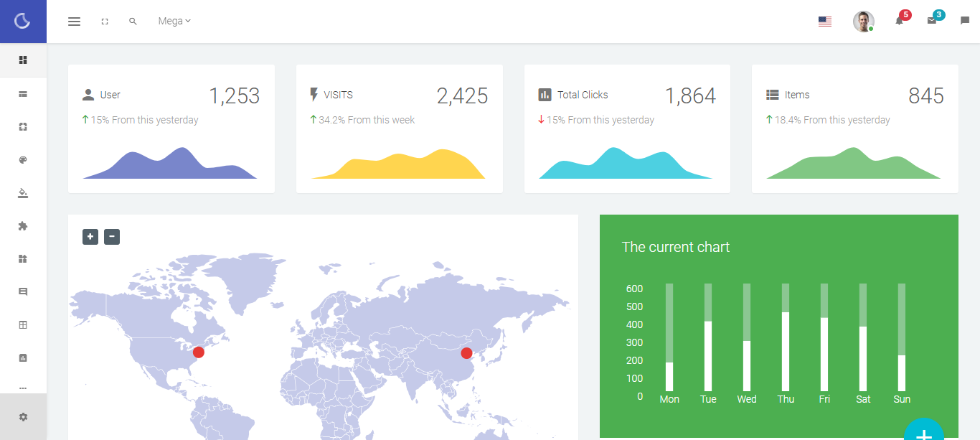This screenshot has height=440, width=980.
Task: Toggle fullscreen mode icon
Action: [x=105, y=22]
